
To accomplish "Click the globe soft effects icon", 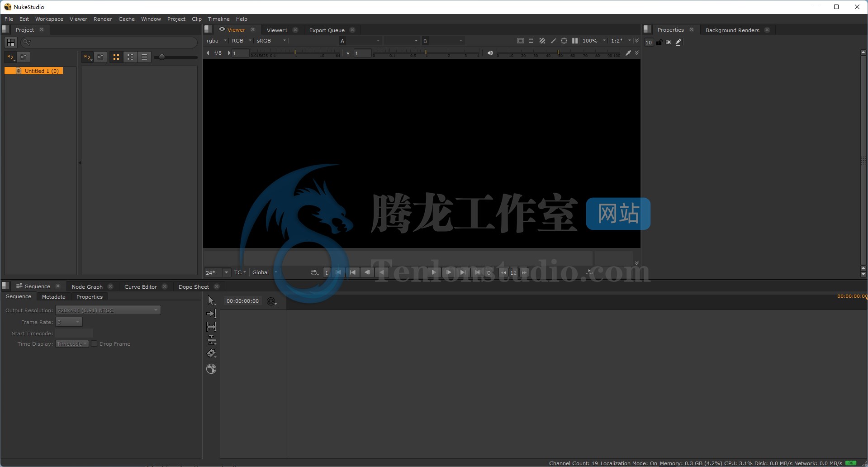I will pos(211,369).
